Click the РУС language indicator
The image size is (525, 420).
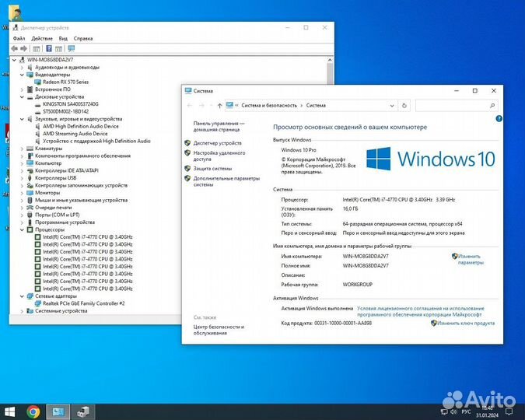click(467, 411)
